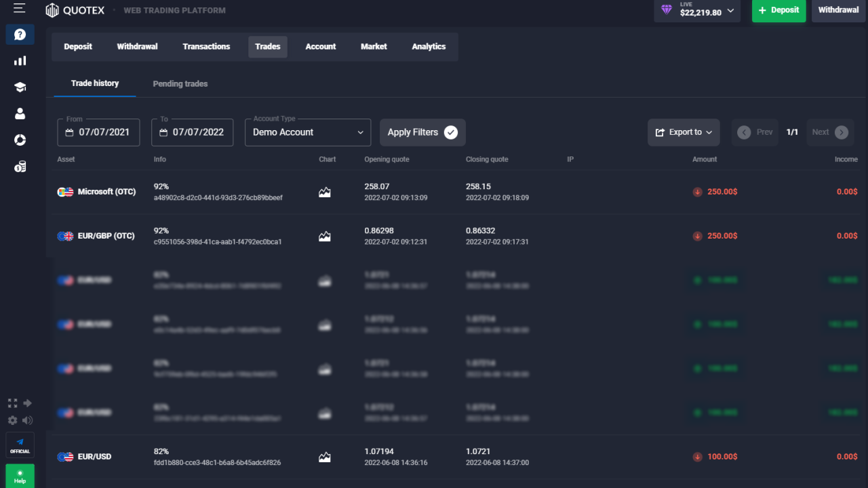Switch to the Analytics tab
868x488 pixels.
coord(429,47)
